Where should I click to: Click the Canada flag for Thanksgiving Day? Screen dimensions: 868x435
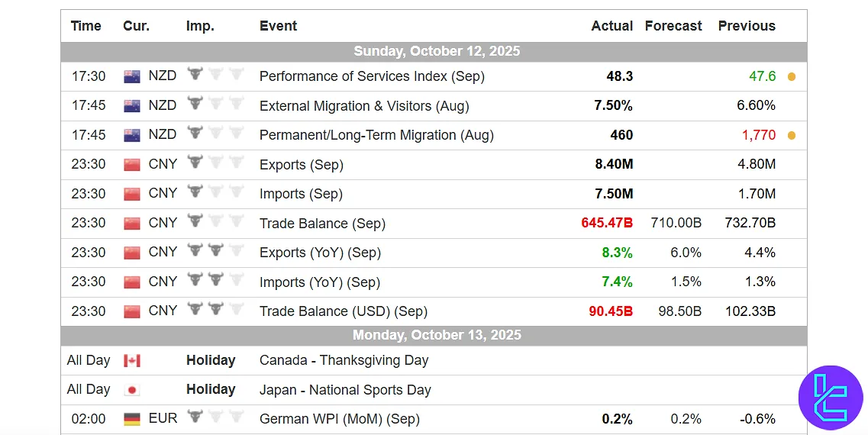132,360
